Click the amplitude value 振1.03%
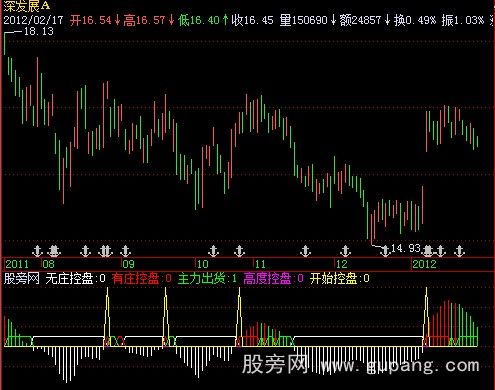The height and width of the screenshot is (390, 495). click(463, 20)
